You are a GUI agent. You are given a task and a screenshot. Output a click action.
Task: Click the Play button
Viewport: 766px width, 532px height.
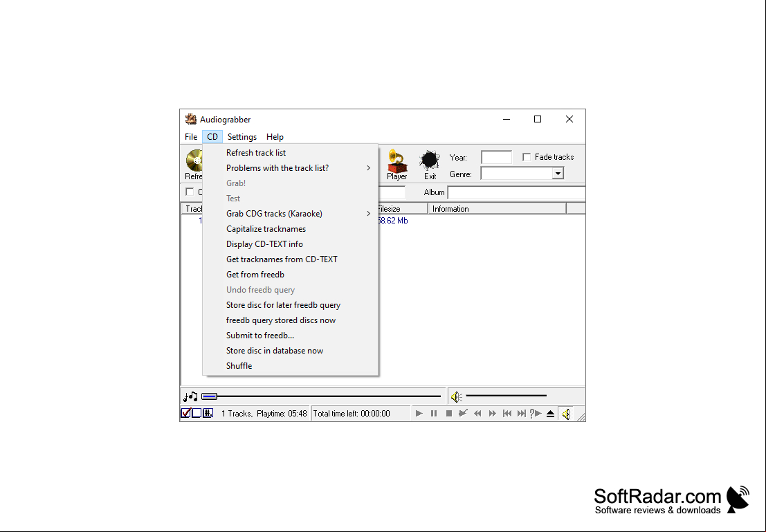[x=419, y=413]
